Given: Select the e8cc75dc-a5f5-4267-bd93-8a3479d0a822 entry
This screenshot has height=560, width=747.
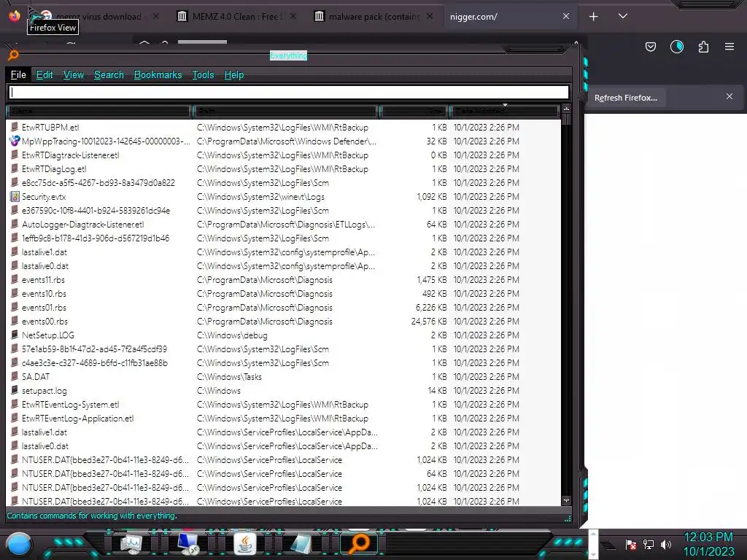Looking at the screenshot, I should click(x=98, y=182).
